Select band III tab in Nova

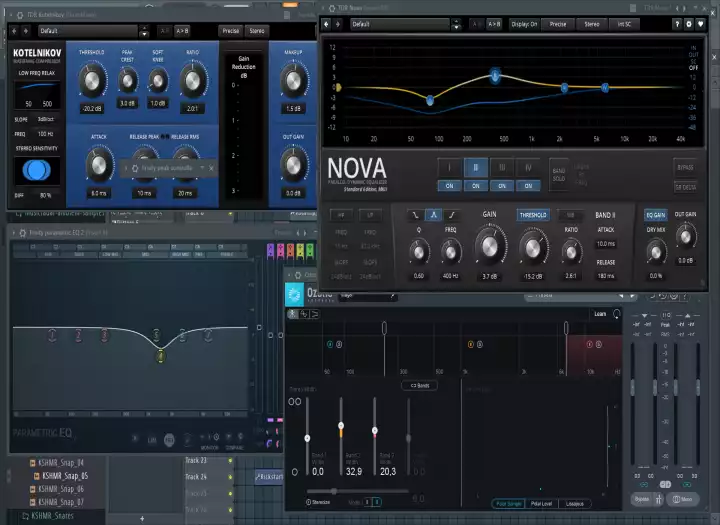[x=502, y=168]
